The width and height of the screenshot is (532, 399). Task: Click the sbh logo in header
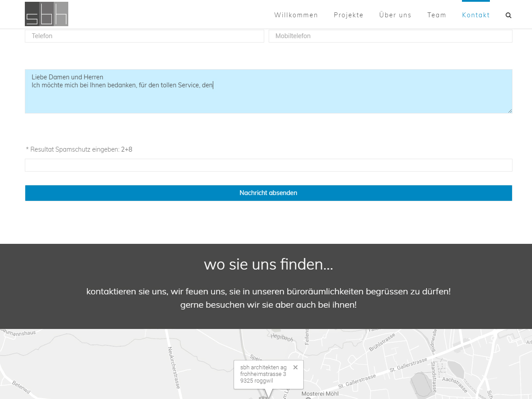(x=47, y=14)
